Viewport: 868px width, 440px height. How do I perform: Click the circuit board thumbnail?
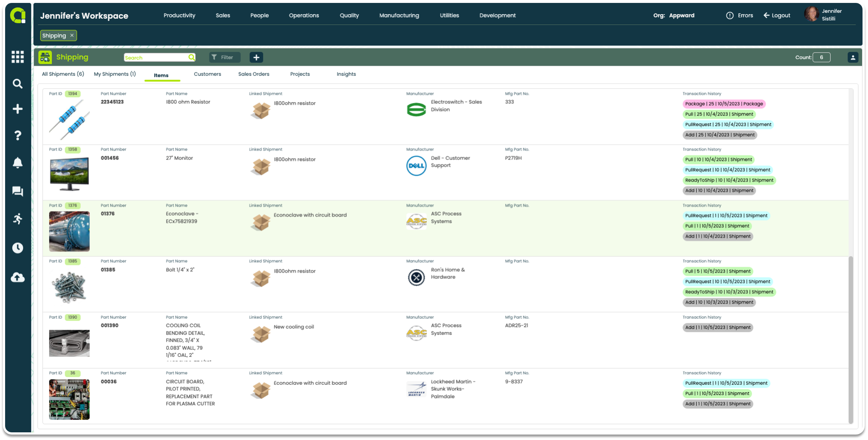pos(69,400)
